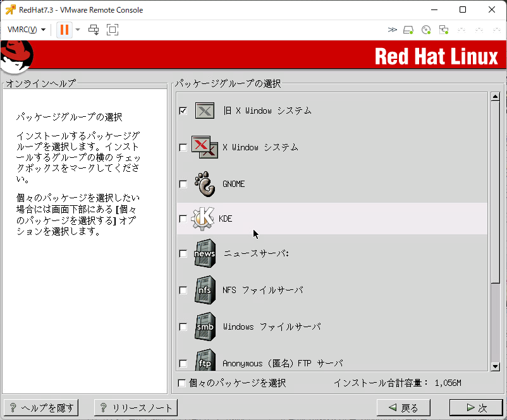Click the 旧 X Window system icon
This screenshot has width=507, height=420.
tap(205, 111)
